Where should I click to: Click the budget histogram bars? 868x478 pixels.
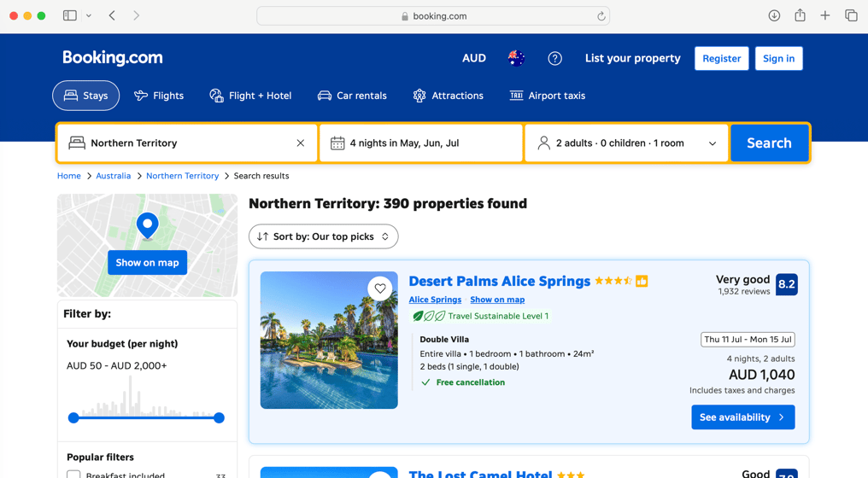[x=147, y=396]
